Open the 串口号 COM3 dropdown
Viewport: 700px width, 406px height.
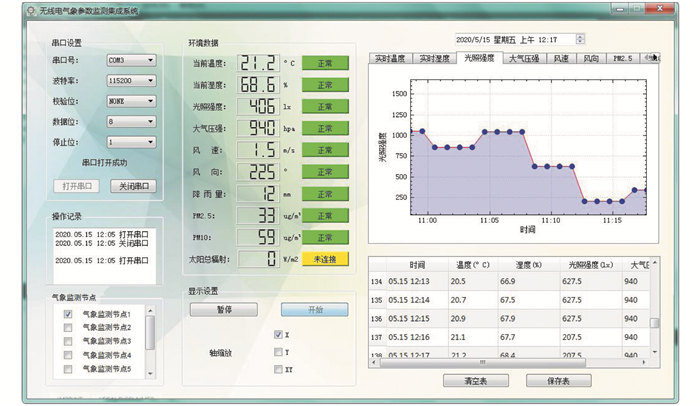131,60
